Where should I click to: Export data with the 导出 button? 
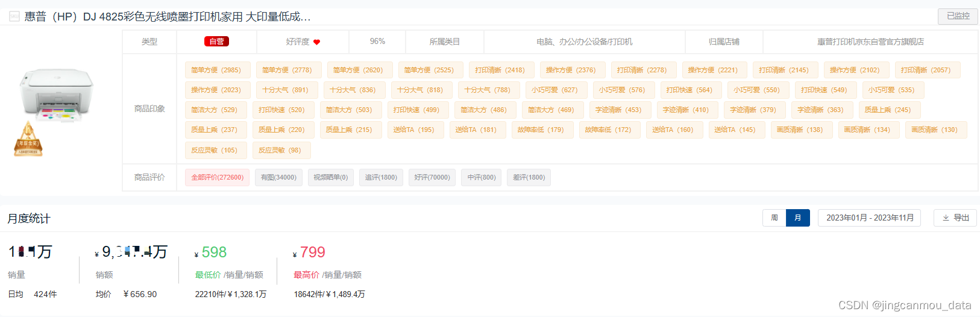[955, 218]
